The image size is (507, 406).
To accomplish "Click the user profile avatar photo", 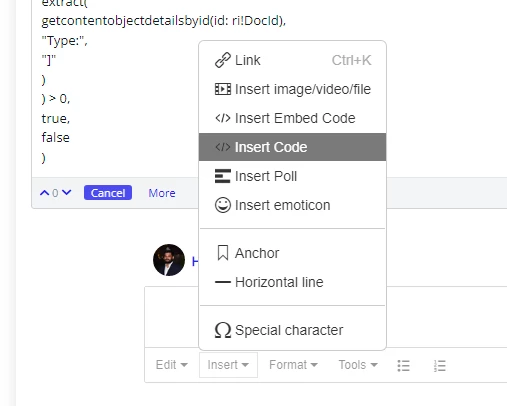I will 169,260.
